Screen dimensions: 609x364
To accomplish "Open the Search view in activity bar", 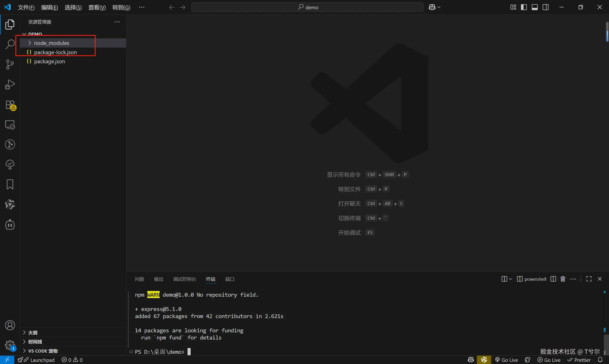I will coord(10,44).
